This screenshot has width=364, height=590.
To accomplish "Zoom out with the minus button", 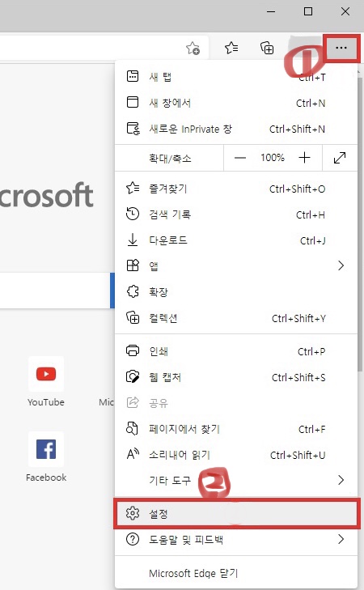I will click(x=240, y=158).
